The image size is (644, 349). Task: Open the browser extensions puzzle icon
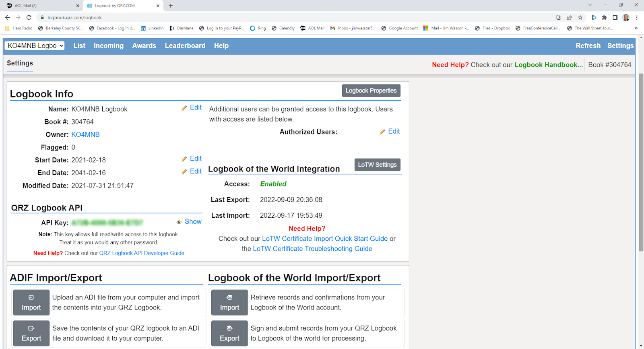click(604, 17)
